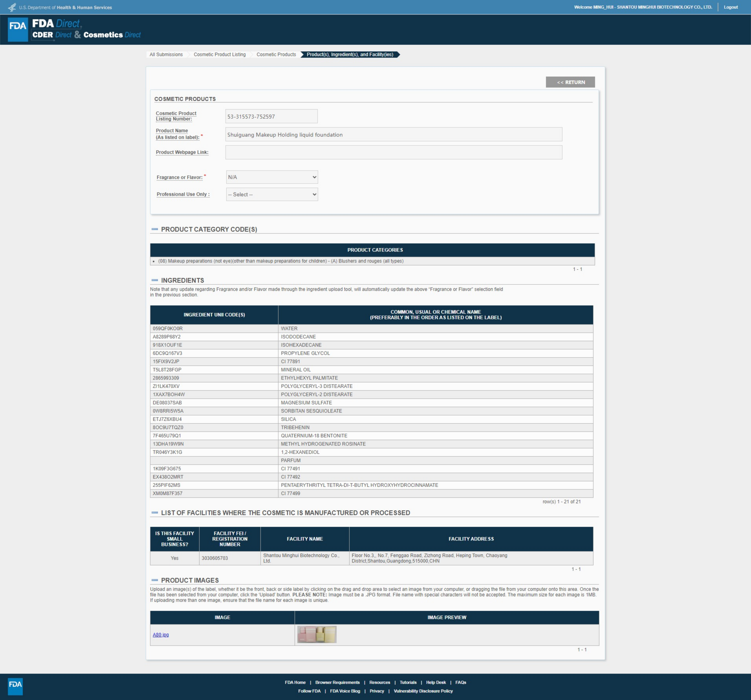Viewport: 751px width, 700px height.
Task: Open the Help Desk footer link
Action: click(436, 682)
